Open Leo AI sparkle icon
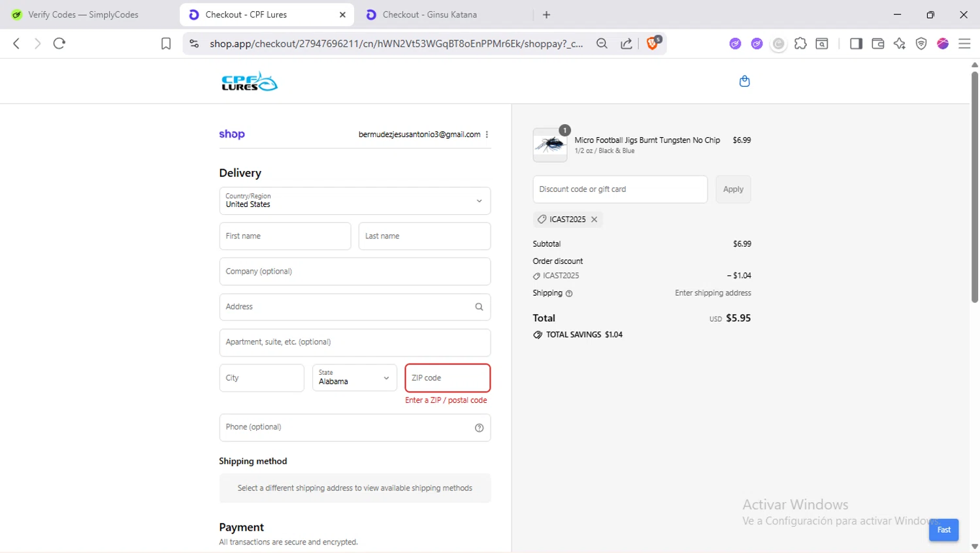This screenshot has width=980, height=553. (x=900, y=44)
